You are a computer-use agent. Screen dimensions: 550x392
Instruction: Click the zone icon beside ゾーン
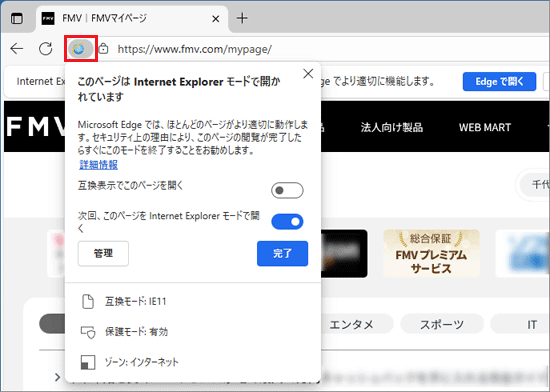tap(88, 362)
